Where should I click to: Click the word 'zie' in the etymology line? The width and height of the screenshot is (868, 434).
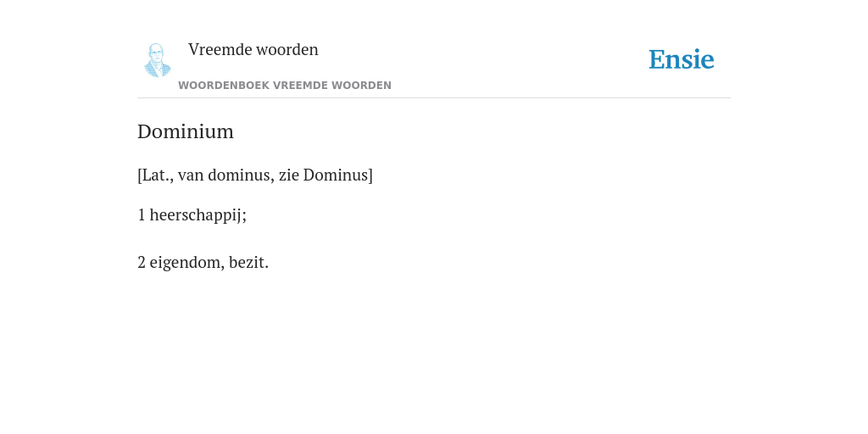tap(288, 175)
